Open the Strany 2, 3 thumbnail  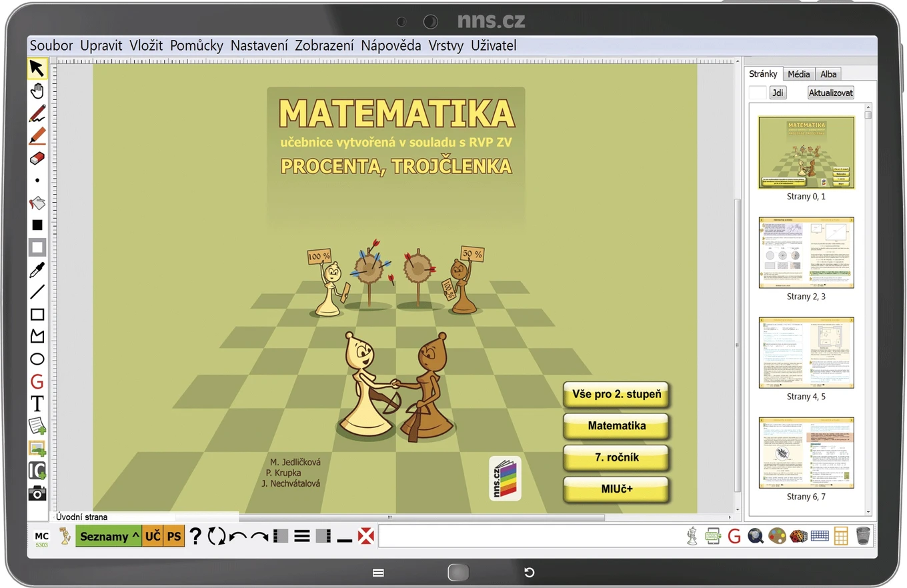tap(806, 253)
